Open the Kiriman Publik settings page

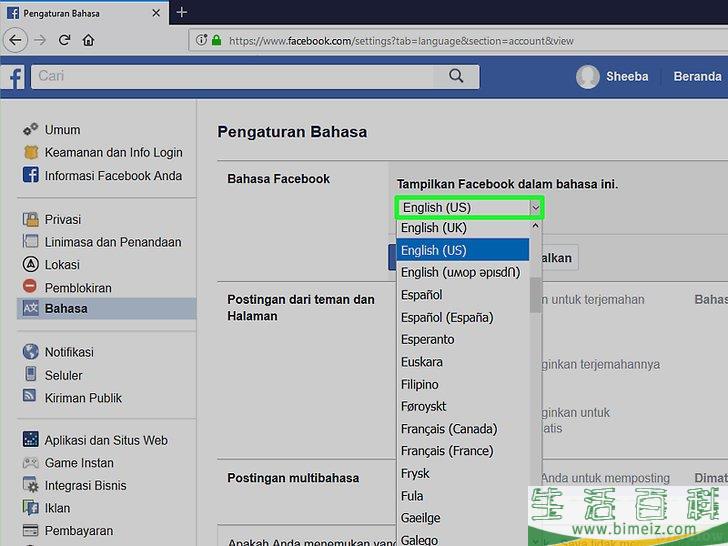[83, 398]
